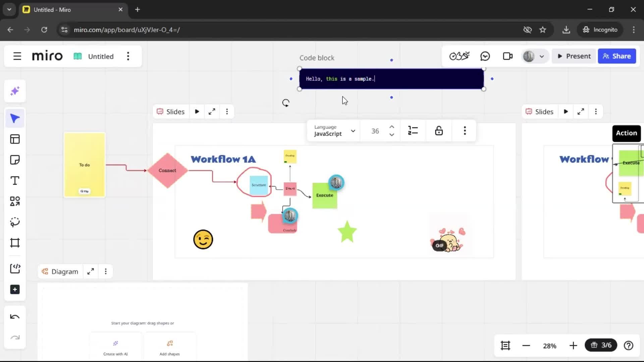Click the Present button

574,56
